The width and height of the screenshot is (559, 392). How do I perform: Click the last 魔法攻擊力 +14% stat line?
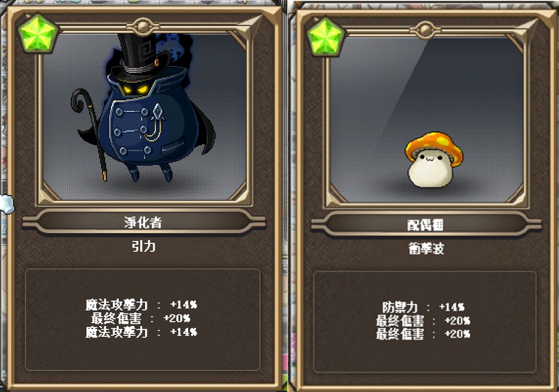click(x=141, y=332)
